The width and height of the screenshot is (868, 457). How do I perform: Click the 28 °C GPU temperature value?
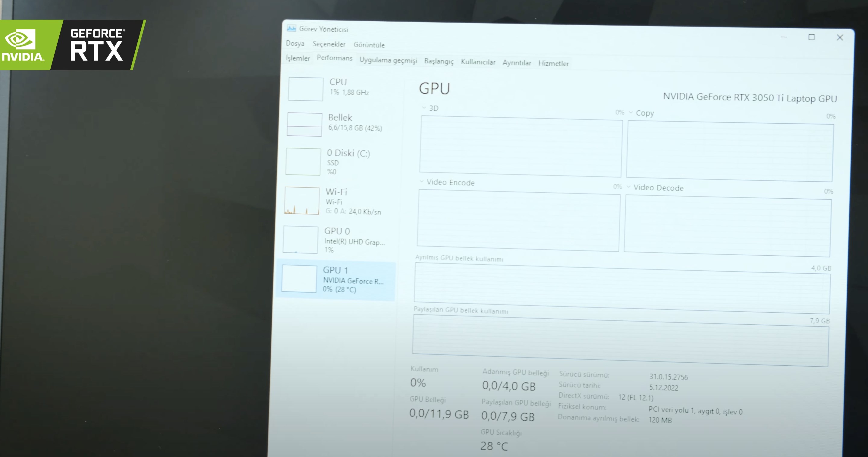(494, 446)
